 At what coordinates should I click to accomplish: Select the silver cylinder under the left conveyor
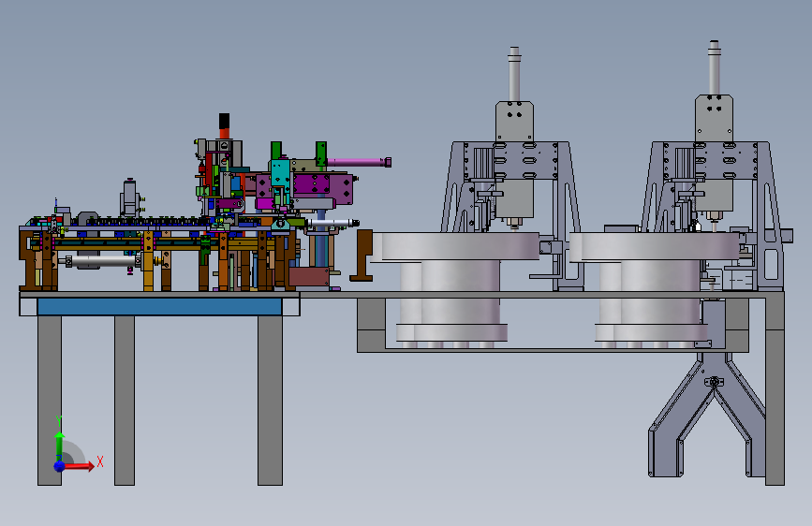click(102, 261)
